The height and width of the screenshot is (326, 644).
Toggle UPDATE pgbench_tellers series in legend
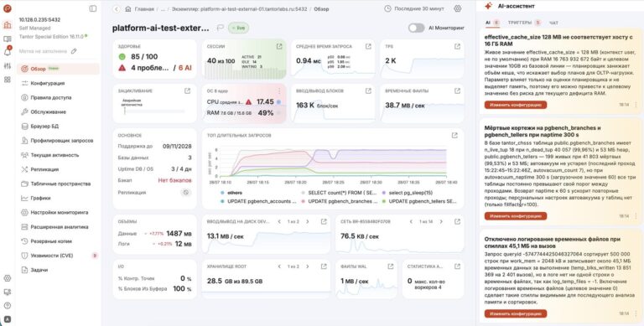(419, 202)
